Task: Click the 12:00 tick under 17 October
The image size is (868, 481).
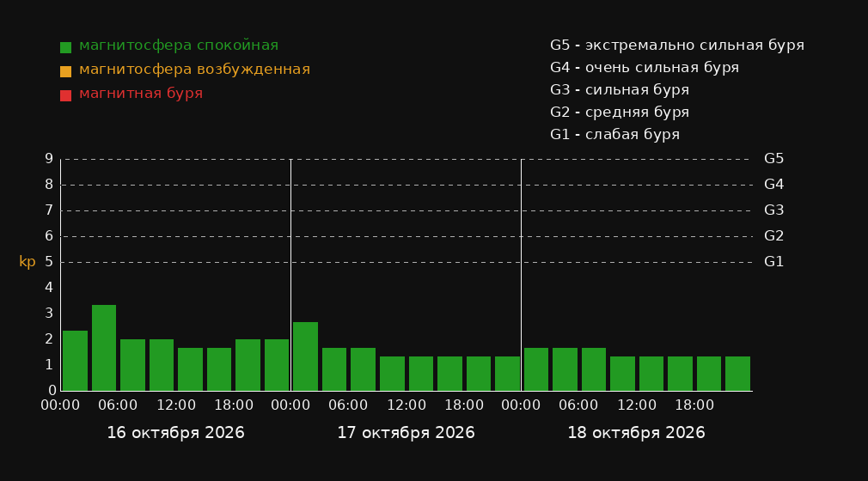Action: pyautogui.click(x=406, y=405)
